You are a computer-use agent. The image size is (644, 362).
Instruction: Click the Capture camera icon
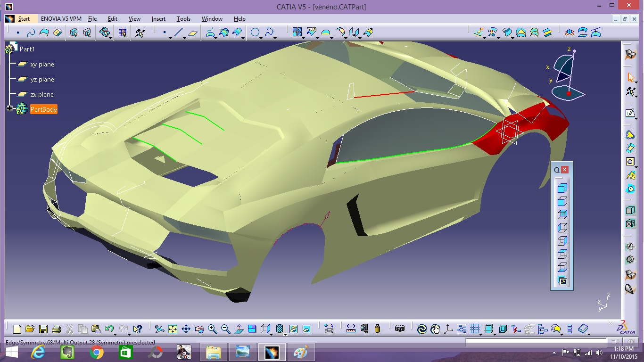tap(400, 329)
